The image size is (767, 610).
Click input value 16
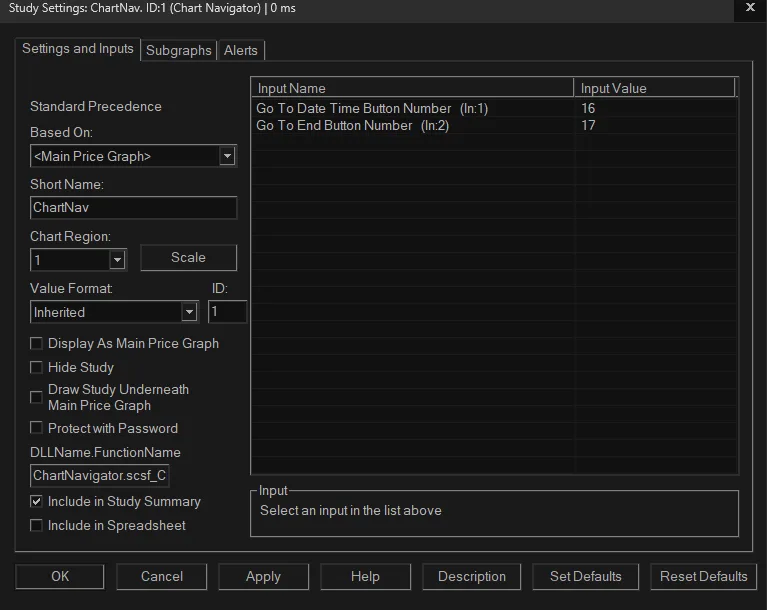[x=588, y=108]
